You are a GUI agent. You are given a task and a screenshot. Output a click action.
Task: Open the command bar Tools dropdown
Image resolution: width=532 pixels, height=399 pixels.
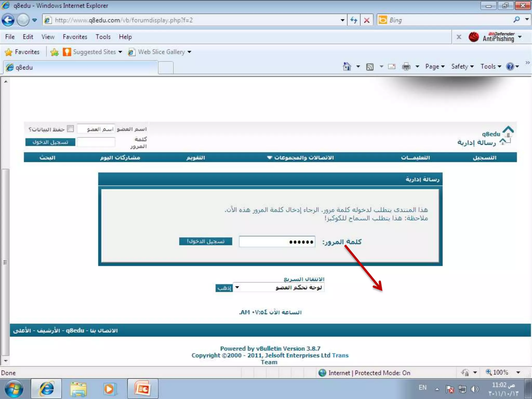click(x=491, y=66)
